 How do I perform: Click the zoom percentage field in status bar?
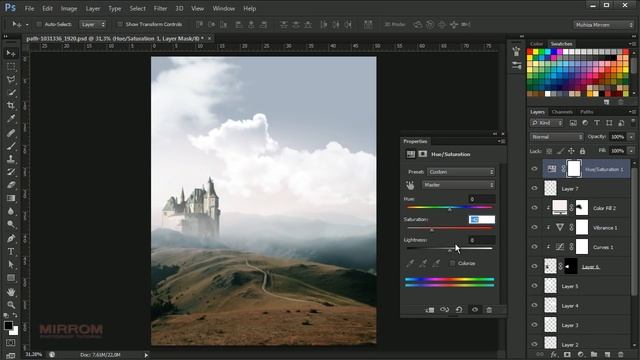tap(33, 355)
